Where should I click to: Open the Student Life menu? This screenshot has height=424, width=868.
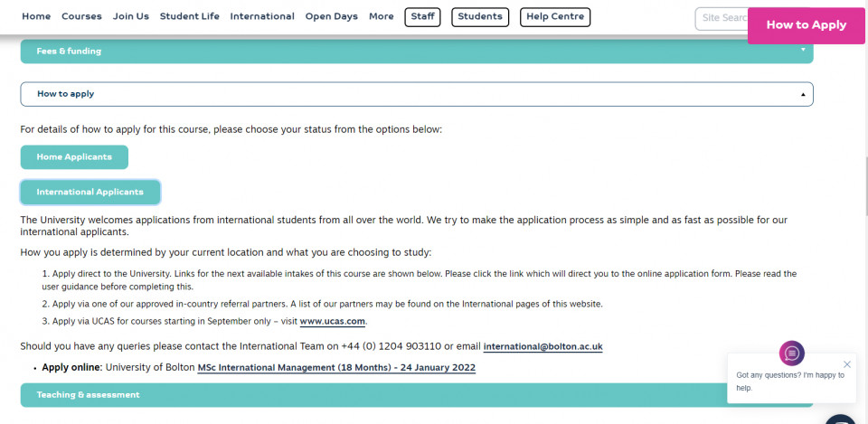point(189,16)
